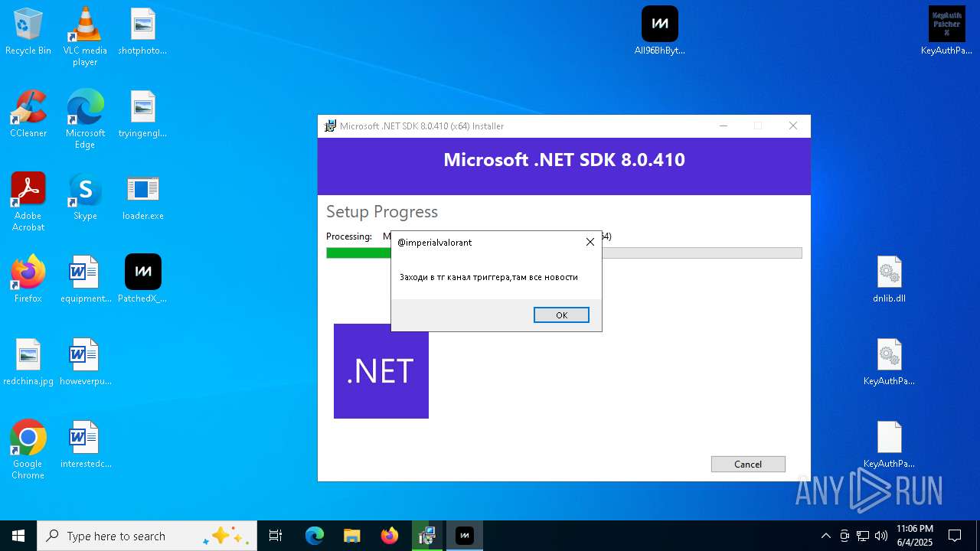Open Edge from the taskbar
Image resolution: width=980 pixels, height=551 pixels.
click(315, 536)
